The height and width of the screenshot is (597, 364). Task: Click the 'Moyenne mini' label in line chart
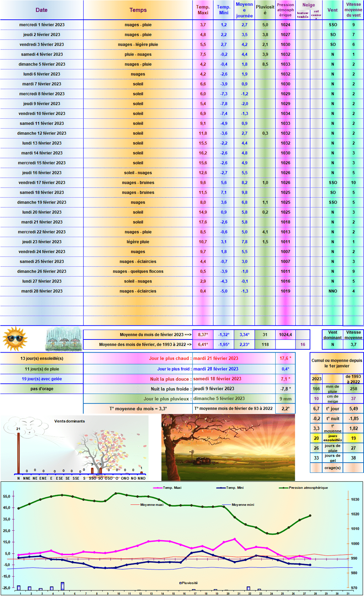243,505
